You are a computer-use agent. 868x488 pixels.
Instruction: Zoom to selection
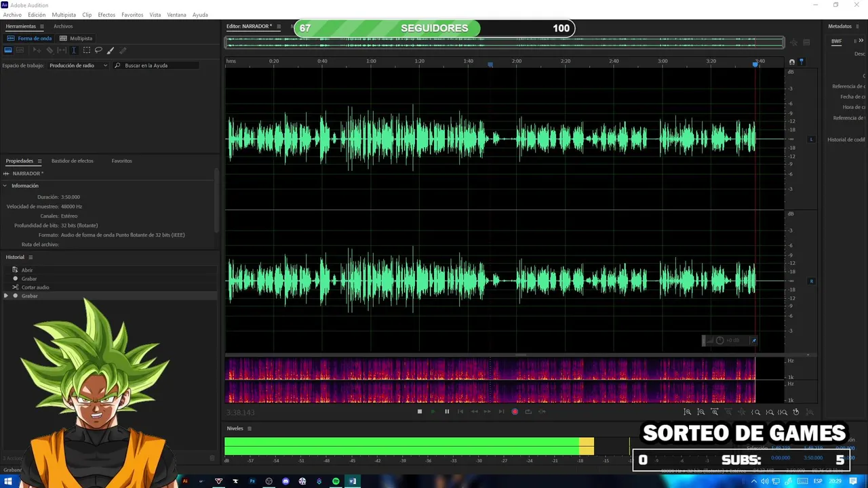783,412
